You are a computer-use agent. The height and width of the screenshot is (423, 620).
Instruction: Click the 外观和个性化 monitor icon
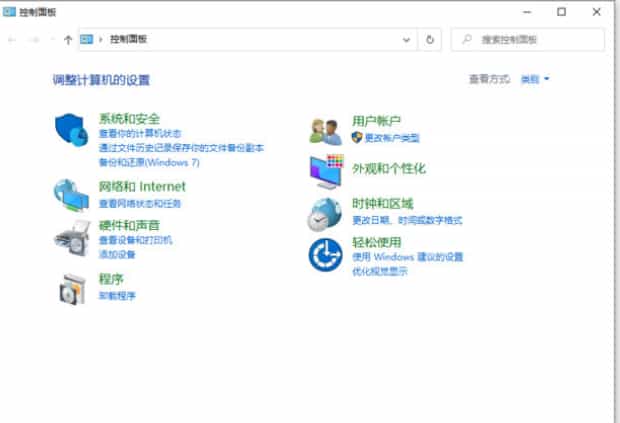click(326, 171)
